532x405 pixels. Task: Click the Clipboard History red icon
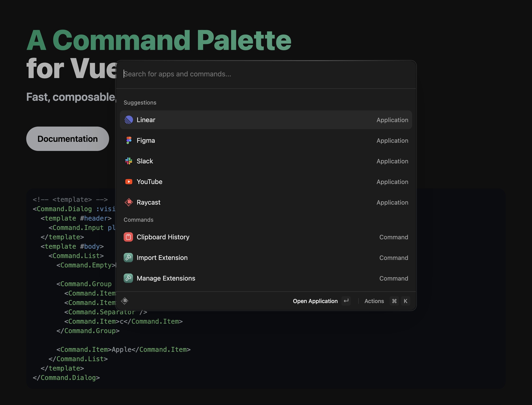128,237
